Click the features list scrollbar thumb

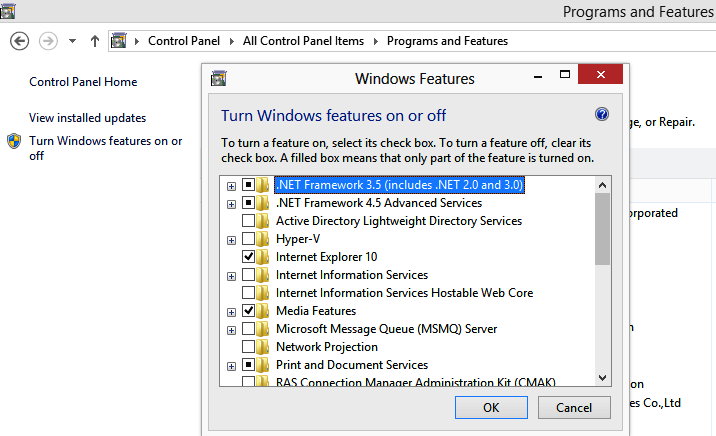[602, 229]
